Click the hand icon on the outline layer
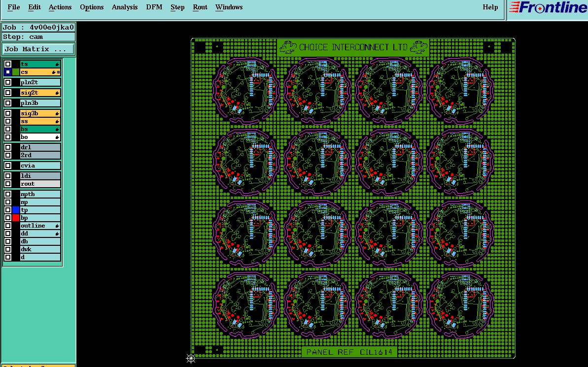Viewport: 588px width, 367px height. pos(57,226)
